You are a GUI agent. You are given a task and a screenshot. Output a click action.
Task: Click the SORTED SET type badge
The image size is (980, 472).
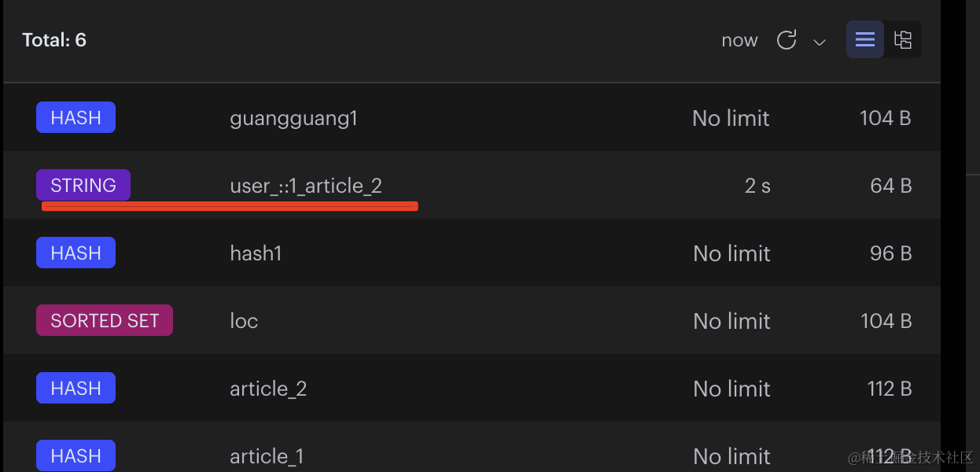105,321
